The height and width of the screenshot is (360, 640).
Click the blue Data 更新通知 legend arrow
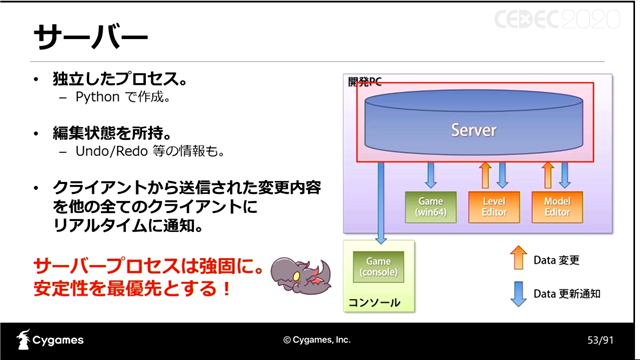[x=518, y=294]
